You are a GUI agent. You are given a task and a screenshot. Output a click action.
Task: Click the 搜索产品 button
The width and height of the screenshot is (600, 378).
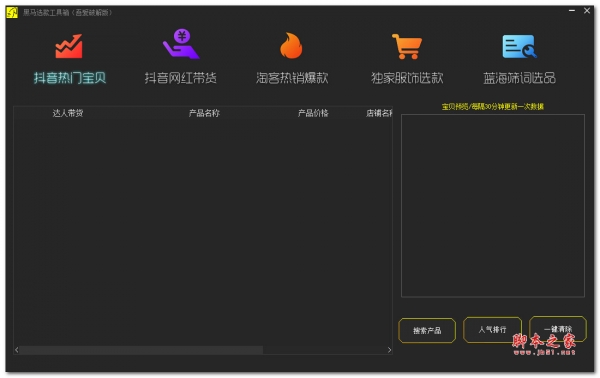[427, 330]
